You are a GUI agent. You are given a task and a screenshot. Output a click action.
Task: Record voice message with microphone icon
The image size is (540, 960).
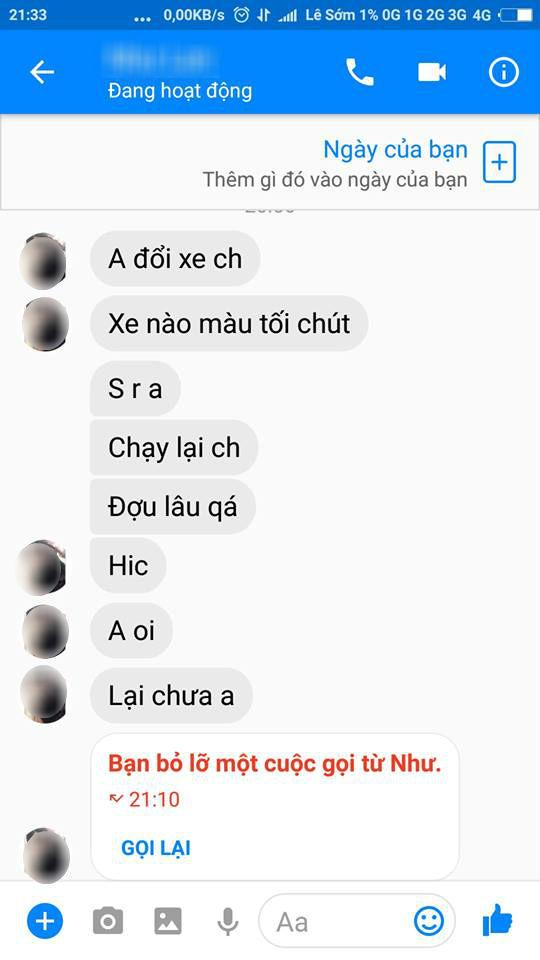tap(228, 921)
